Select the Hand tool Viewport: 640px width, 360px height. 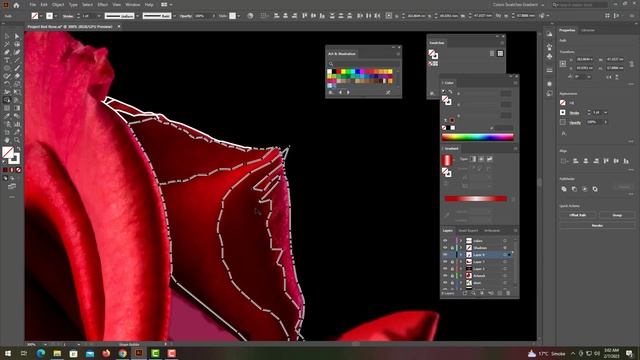pyautogui.click(x=7, y=140)
